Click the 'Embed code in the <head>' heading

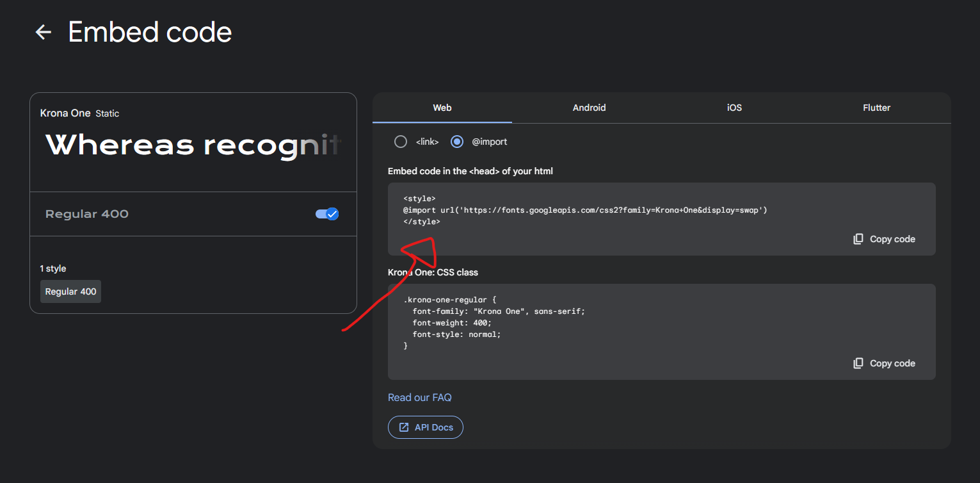pyautogui.click(x=470, y=171)
